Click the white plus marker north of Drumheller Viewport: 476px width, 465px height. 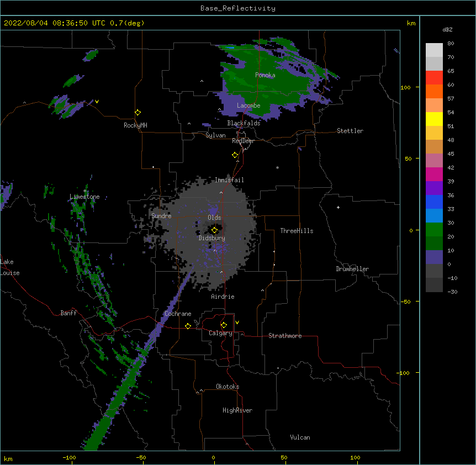pos(338,207)
